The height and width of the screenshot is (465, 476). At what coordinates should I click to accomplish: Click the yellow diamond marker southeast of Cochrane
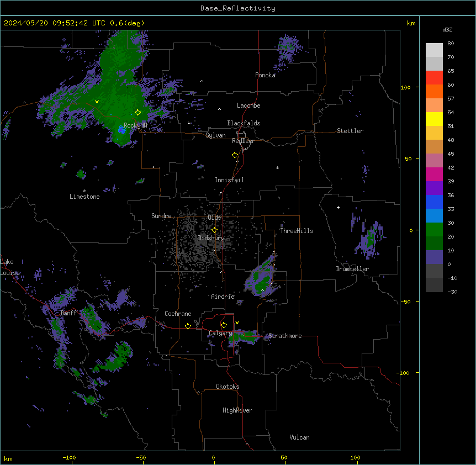(x=188, y=326)
